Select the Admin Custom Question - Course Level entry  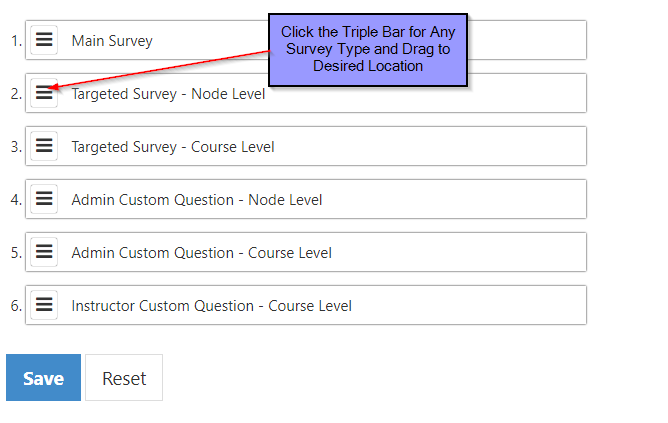coord(201,253)
